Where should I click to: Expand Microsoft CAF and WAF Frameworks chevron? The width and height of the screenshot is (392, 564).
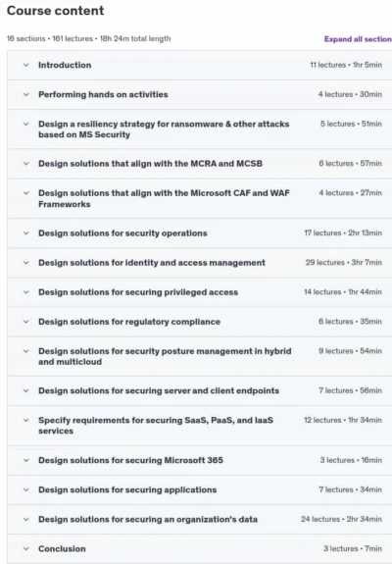25,193
